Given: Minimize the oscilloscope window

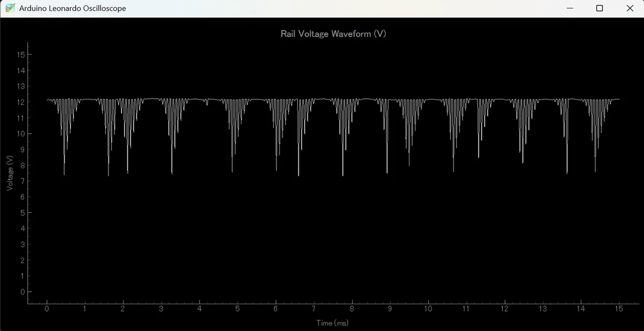Looking at the screenshot, I should [x=569, y=8].
